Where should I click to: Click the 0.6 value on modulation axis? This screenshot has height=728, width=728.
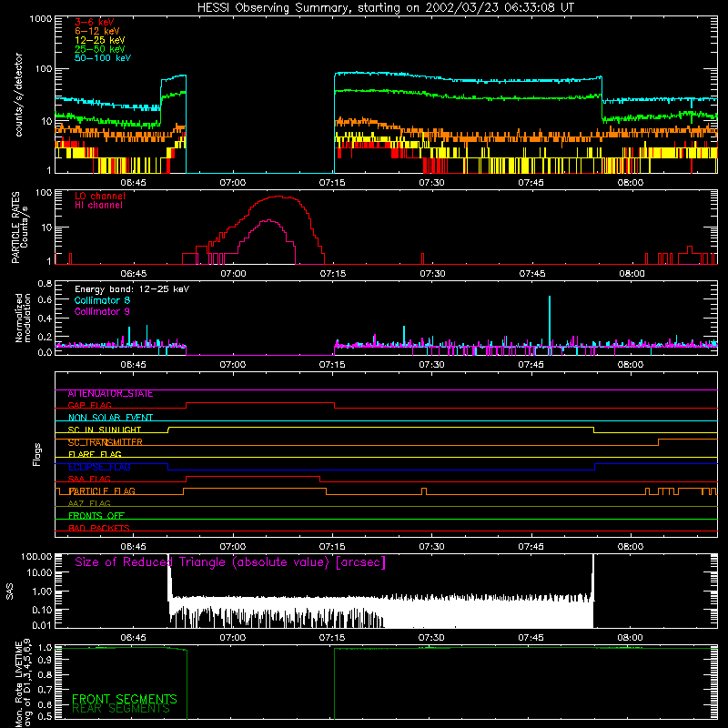click(45, 300)
